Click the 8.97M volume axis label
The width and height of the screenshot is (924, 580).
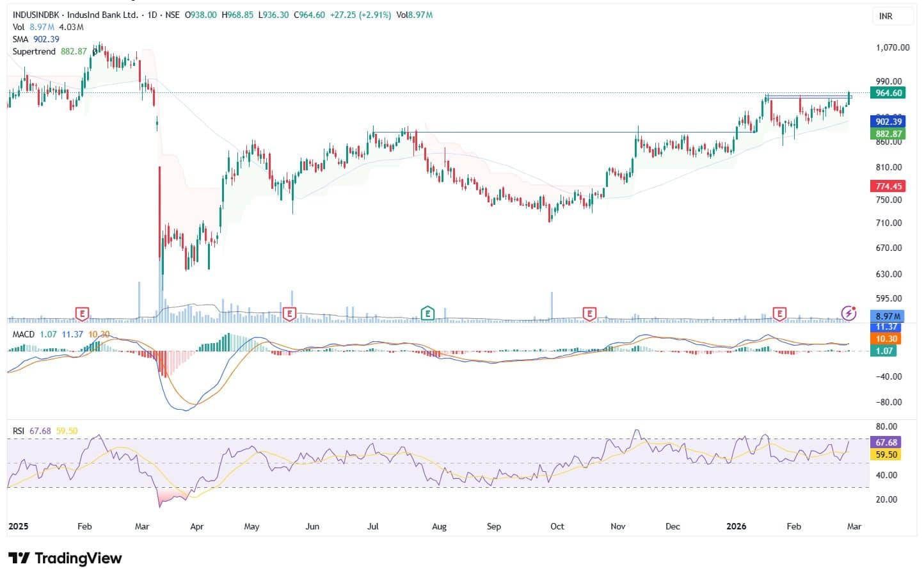[x=888, y=316]
